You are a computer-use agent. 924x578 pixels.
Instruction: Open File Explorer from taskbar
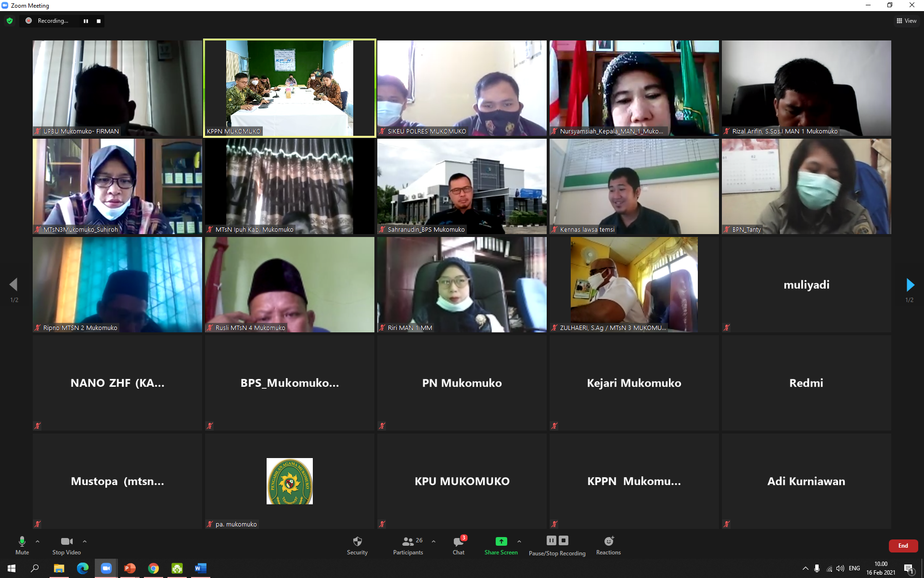coord(59,568)
